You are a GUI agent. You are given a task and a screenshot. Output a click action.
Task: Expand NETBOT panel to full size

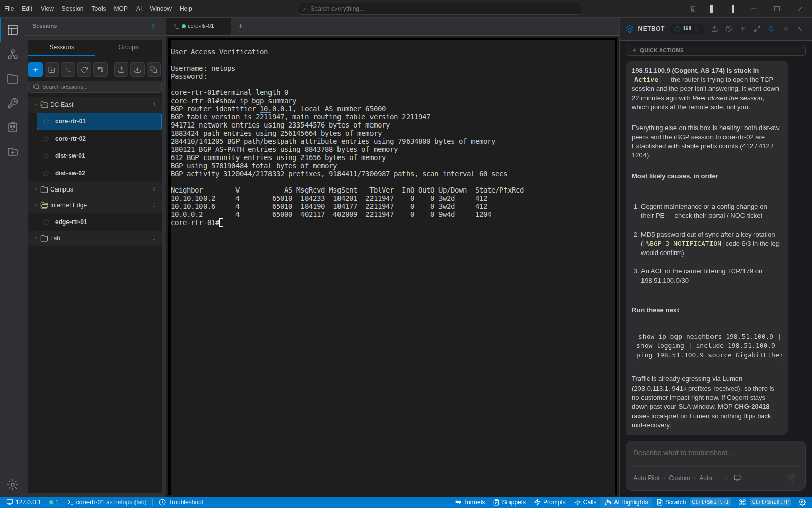click(757, 29)
